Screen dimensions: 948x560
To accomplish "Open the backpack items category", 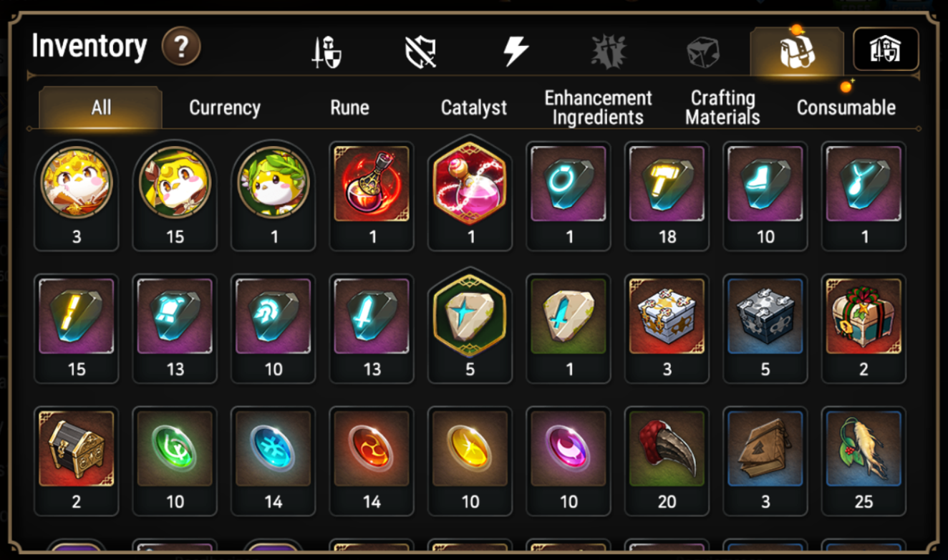I will click(797, 51).
